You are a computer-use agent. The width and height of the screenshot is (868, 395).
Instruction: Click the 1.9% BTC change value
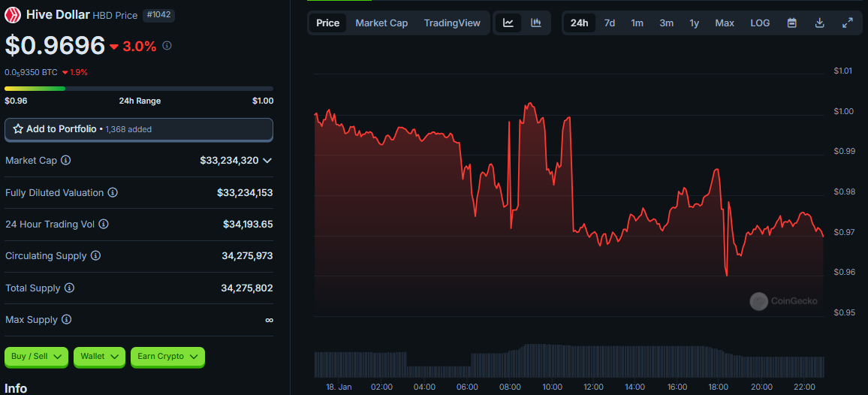point(79,72)
